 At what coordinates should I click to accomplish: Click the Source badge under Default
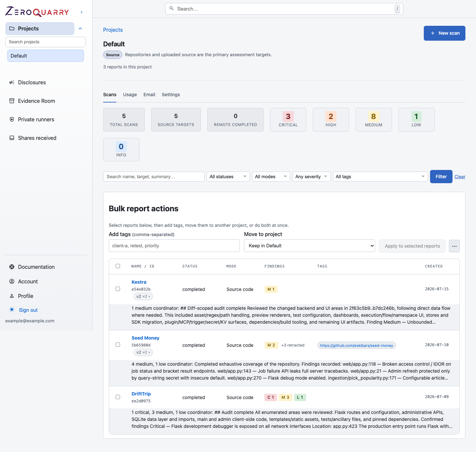[113, 55]
